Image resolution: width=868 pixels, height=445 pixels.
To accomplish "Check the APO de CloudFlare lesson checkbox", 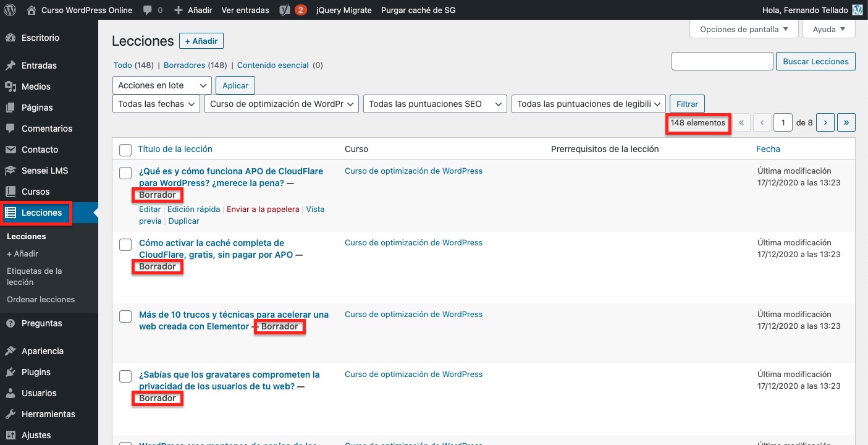I will coord(125,173).
